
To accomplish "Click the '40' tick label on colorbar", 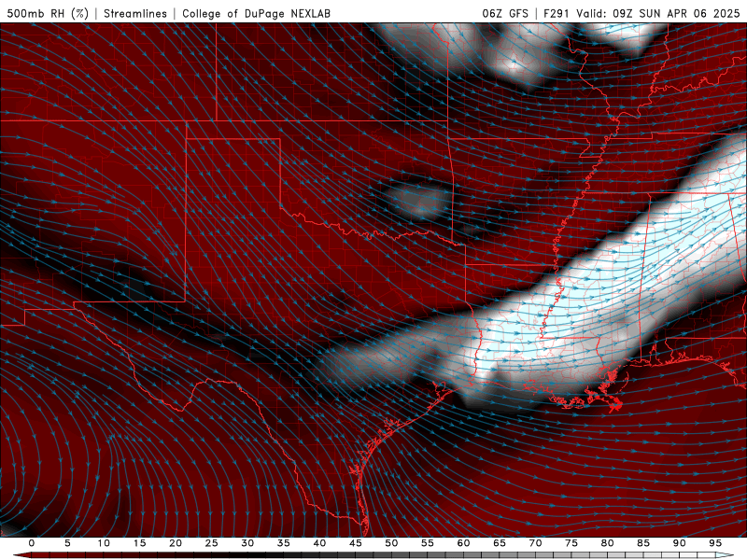I will coord(319,543).
